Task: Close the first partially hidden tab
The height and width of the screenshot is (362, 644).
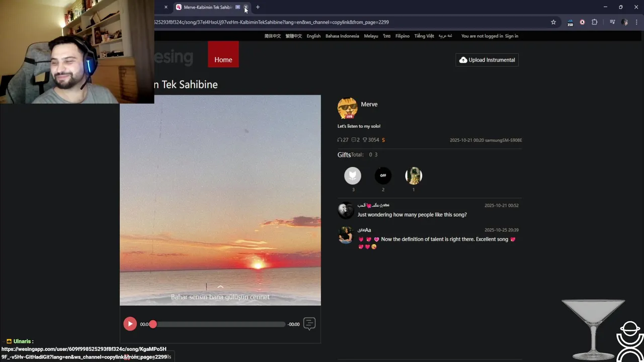Action: coord(166,7)
